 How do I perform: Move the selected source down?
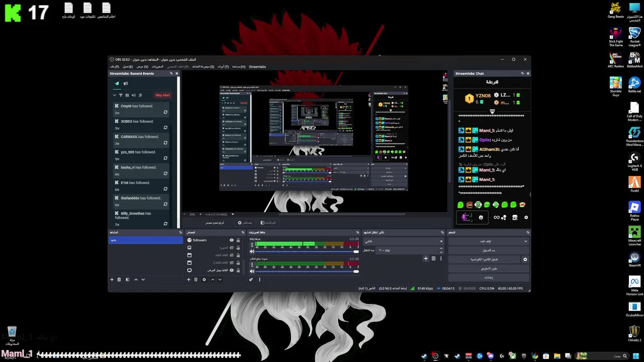(219, 280)
